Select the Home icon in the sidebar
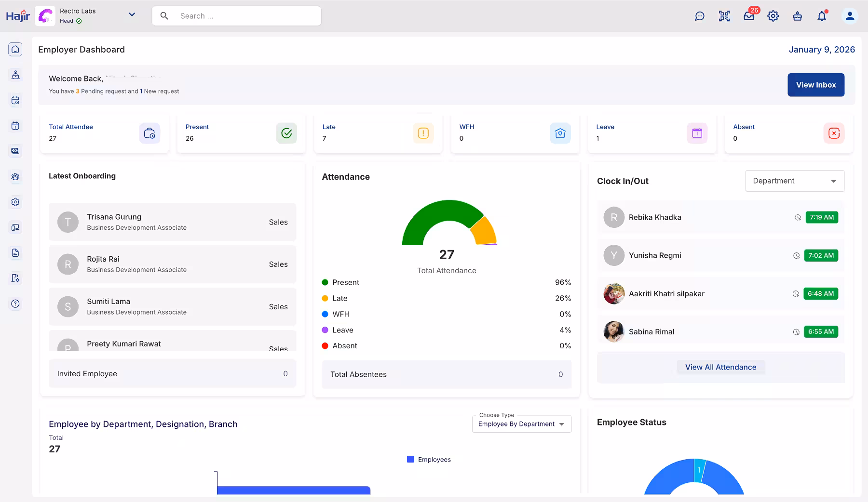 15,49
